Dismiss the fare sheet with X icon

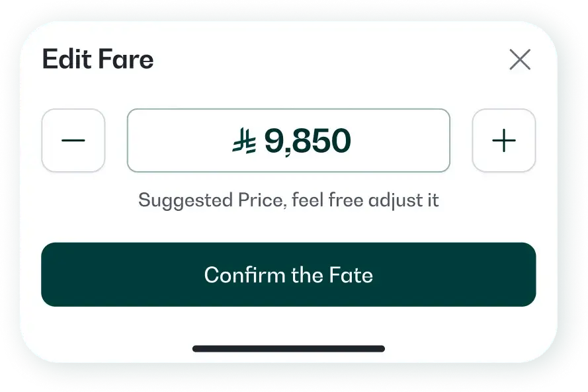click(x=520, y=60)
